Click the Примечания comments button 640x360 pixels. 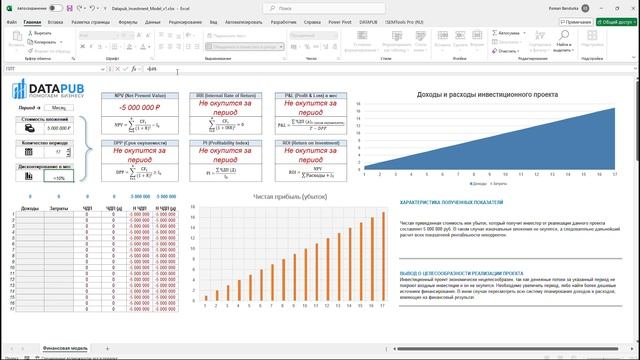(576, 22)
